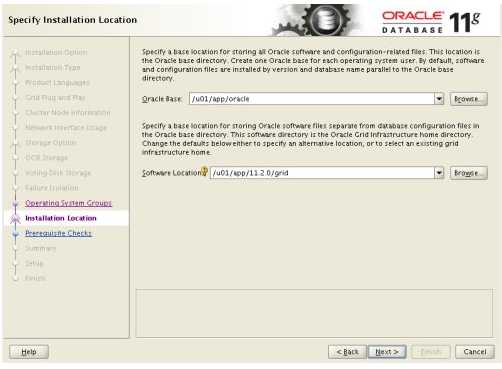Expand the Software Location dropdown arrow
502x369 pixels.
pos(439,173)
